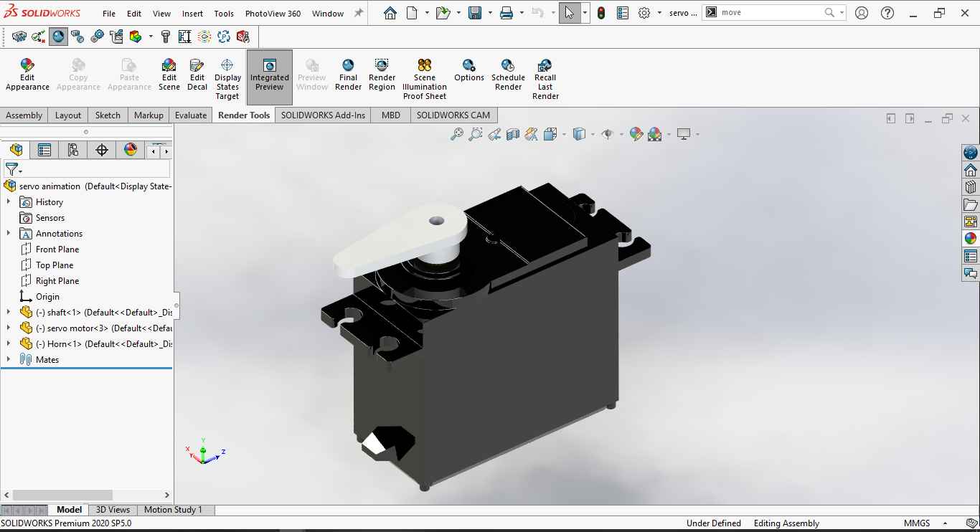Click Recall Last Render

pyautogui.click(x=545, y=80)
